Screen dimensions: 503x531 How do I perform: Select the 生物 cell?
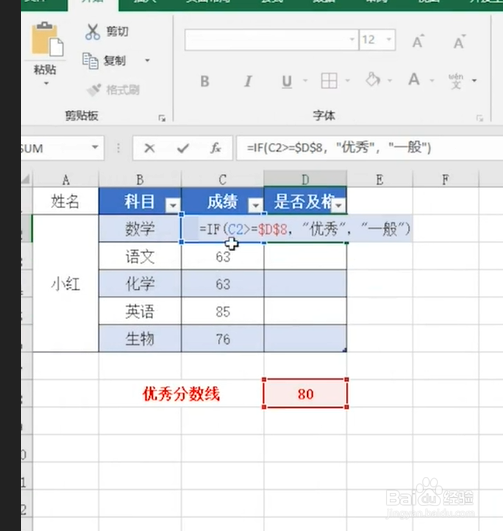140,339
